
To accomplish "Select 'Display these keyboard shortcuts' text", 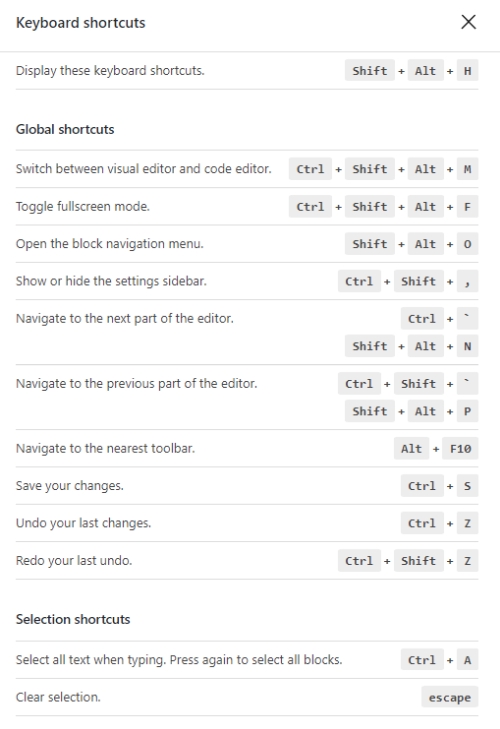I will (x=110, y=71).
